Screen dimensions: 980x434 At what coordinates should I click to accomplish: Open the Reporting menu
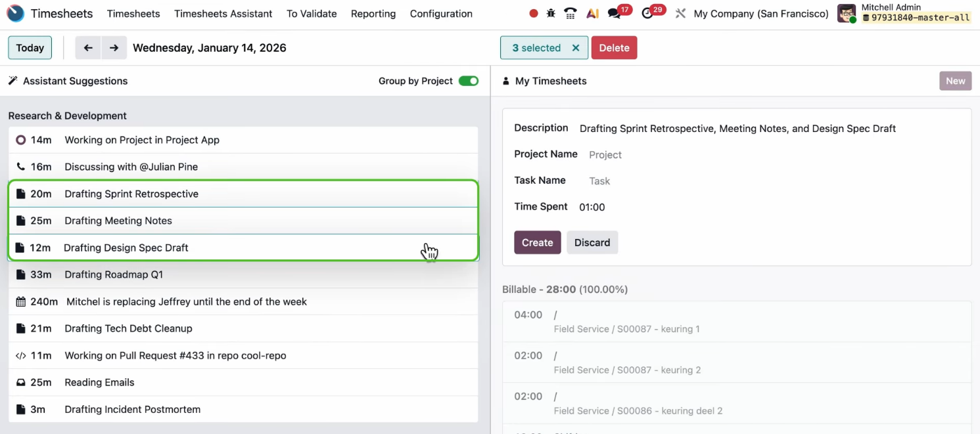pyautogui.click(x=373, y=13)
